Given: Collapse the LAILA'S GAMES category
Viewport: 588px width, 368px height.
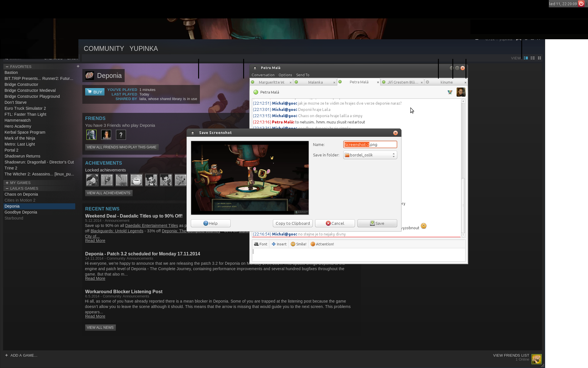Looking at the screenshot, I should 7,189.
